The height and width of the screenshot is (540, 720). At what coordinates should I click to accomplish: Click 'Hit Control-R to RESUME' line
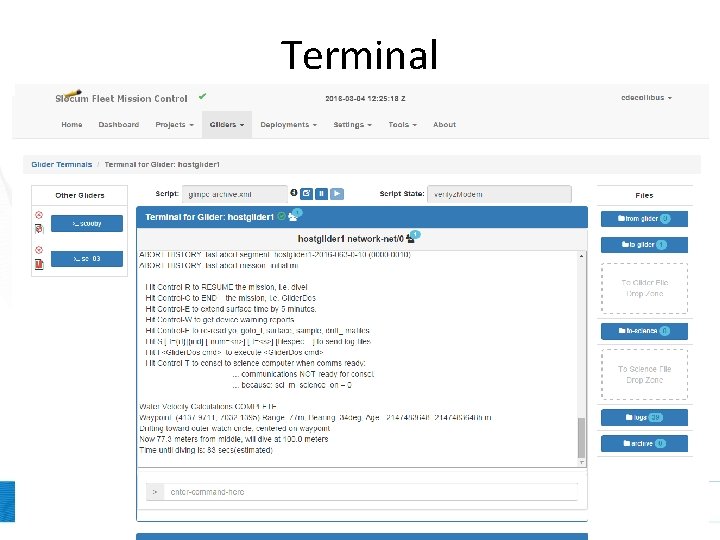tap(226, 287)
